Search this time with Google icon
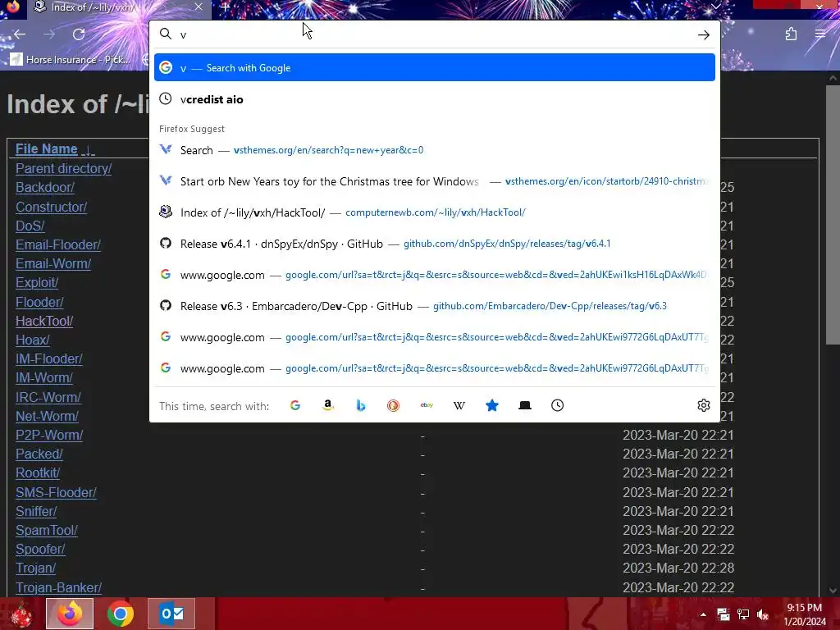The height and width of the screenshot is (630, 840). click(x=295, y=405)
